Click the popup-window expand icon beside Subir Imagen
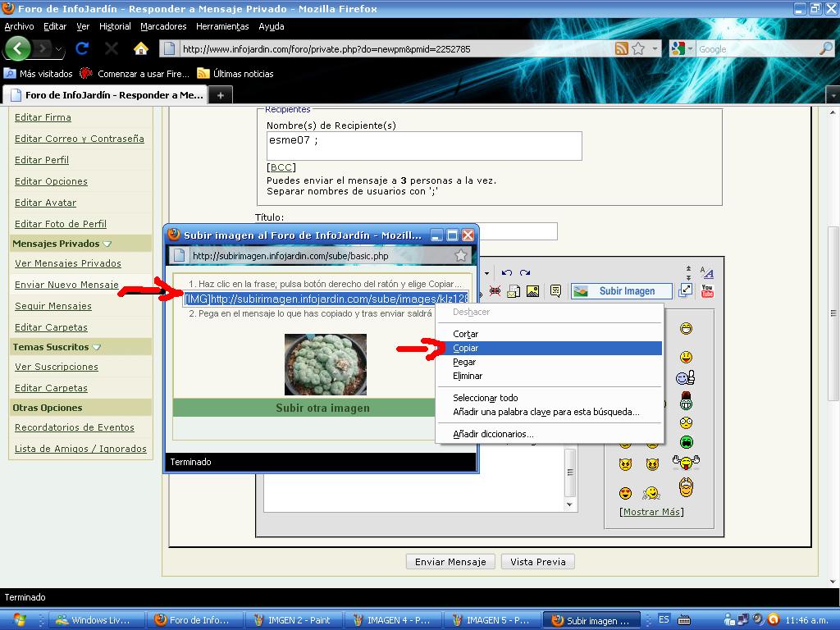Image resolution: width=840 pixels, height=630 pixels. point(685,290)
